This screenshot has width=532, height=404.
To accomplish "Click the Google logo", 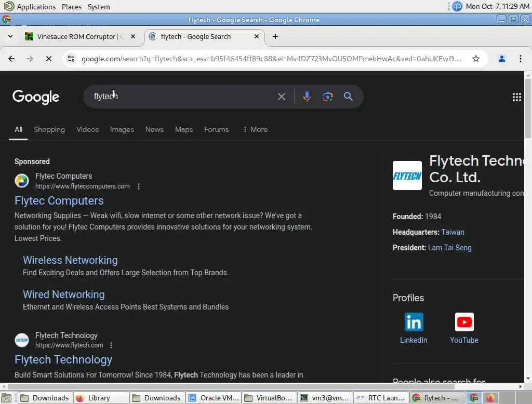I will click(36, 97).
